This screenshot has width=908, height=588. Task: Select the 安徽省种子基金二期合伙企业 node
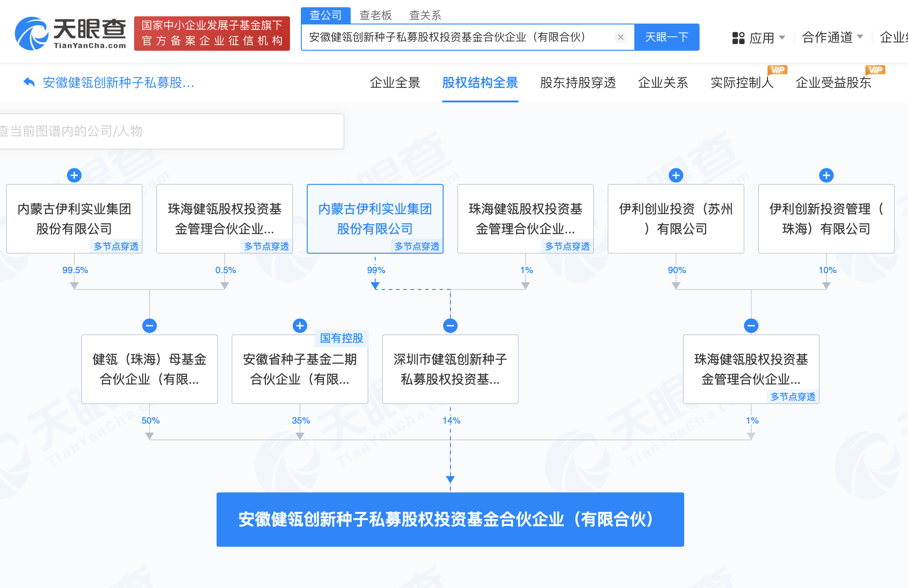pyautogui.click(x=300, y=369)
